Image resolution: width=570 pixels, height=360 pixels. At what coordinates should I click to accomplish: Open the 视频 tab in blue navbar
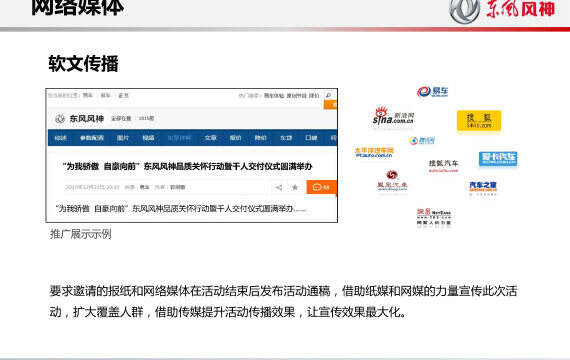[x=148, y=138]
